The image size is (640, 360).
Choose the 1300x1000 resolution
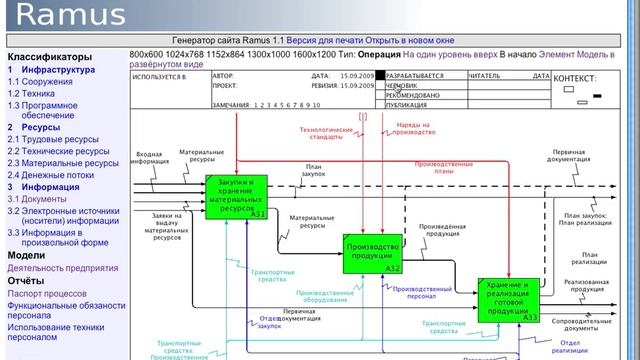tap(269, 54)
